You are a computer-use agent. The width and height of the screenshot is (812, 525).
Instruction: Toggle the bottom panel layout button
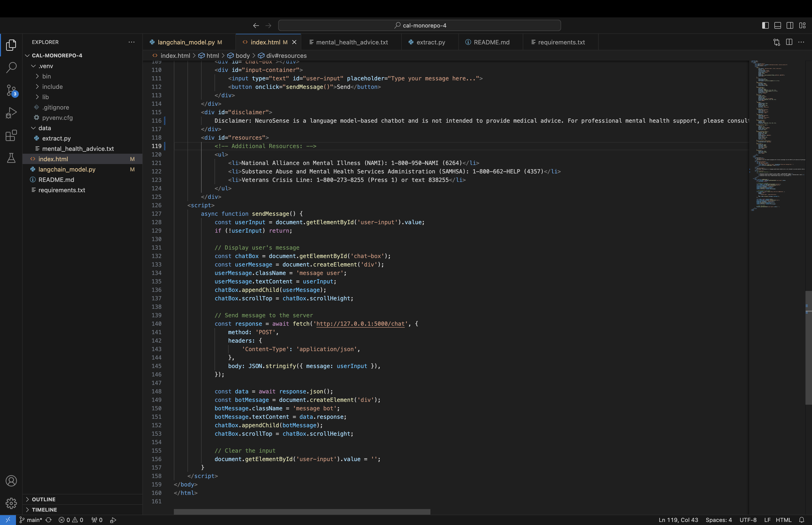coord(778,25)
